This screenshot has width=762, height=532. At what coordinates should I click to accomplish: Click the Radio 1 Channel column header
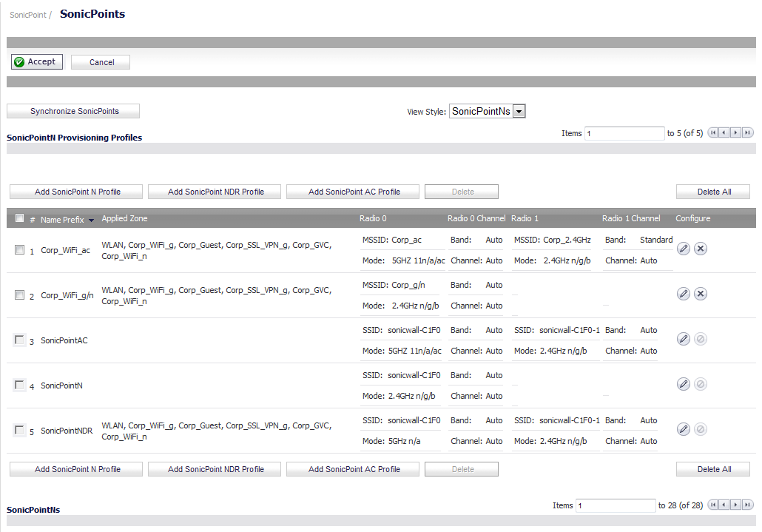tap(631, 218)
